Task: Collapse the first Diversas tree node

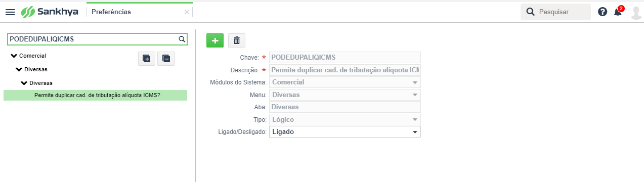Action: (x=19, y=69)
